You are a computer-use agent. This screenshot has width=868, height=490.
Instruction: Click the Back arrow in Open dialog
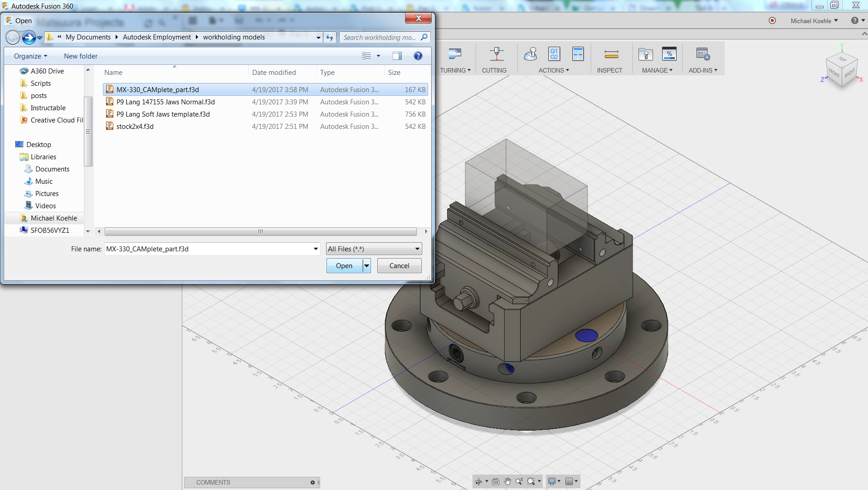pos(13,37)
